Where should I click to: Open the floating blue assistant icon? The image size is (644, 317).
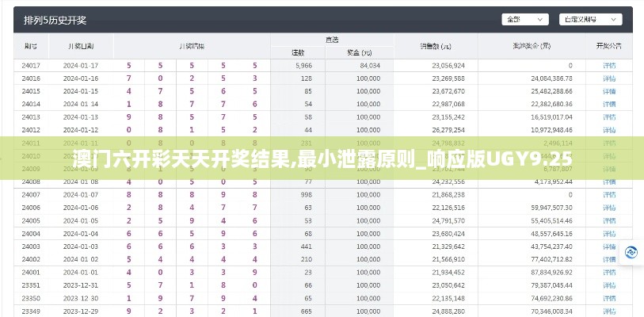tap(631, 252)
